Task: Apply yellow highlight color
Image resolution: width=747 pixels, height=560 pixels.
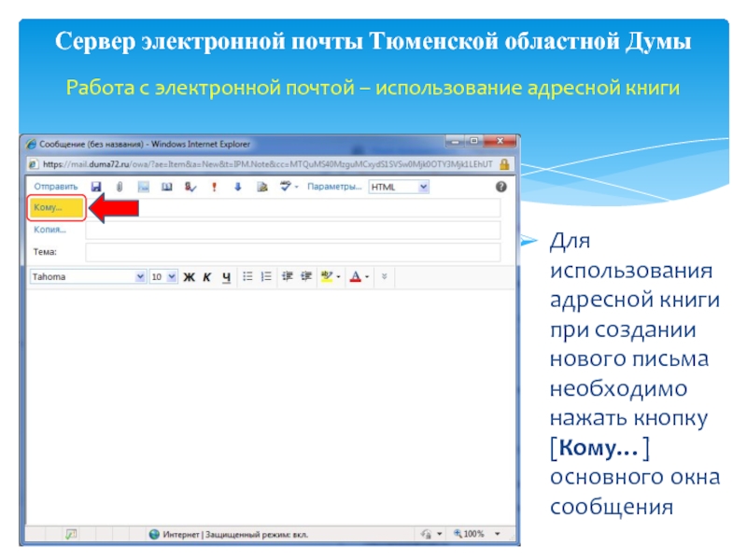Action: click(327, 276)
